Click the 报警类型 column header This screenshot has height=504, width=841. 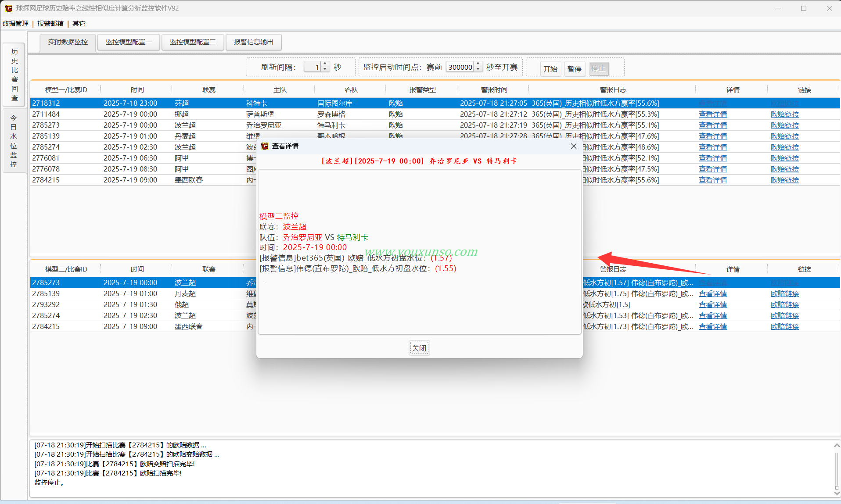tap(422, 90)
